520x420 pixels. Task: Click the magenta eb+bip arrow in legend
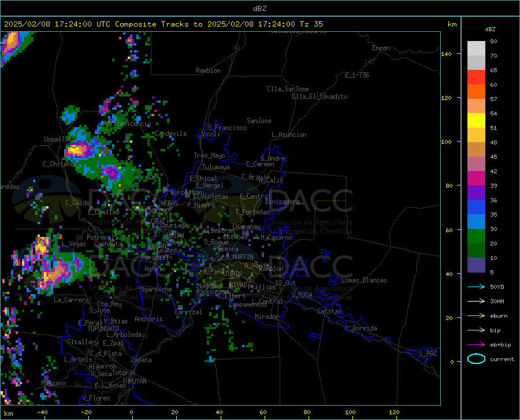coord(476,345)
